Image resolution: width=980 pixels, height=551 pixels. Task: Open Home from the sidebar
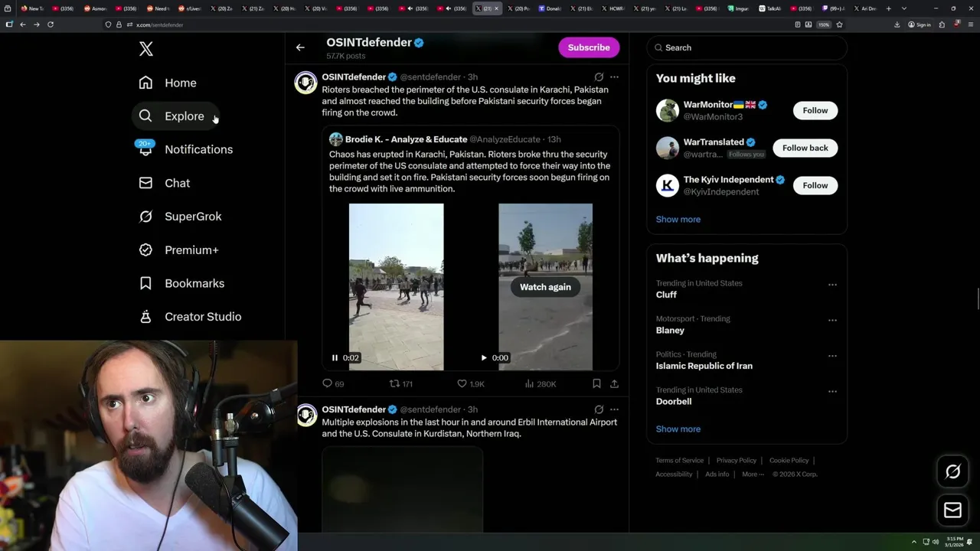(168, 83)
